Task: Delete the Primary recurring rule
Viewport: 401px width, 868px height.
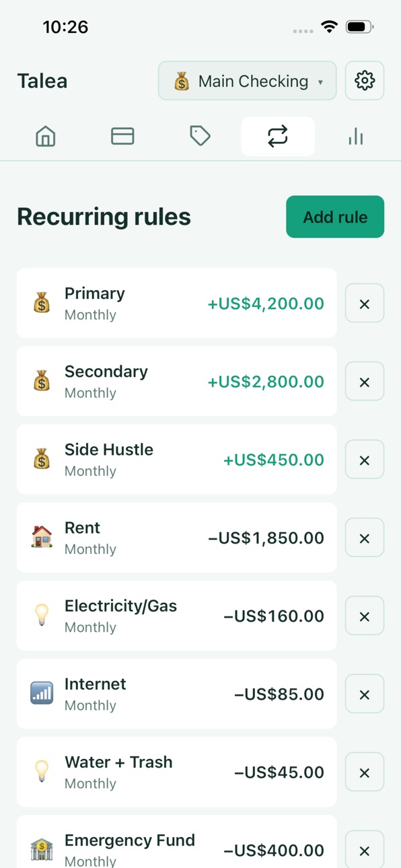Action: [365, 303]
